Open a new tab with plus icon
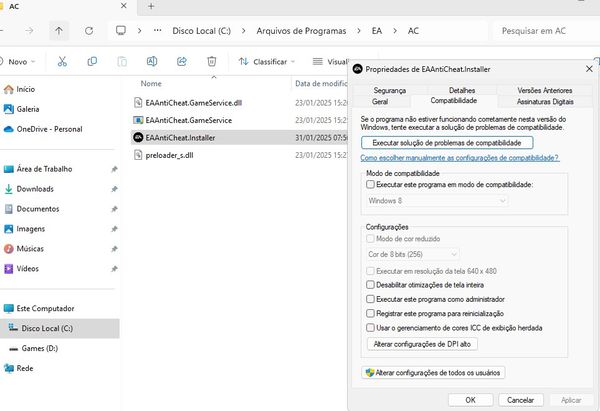This screenshot has height=411, width=600. 151,6
